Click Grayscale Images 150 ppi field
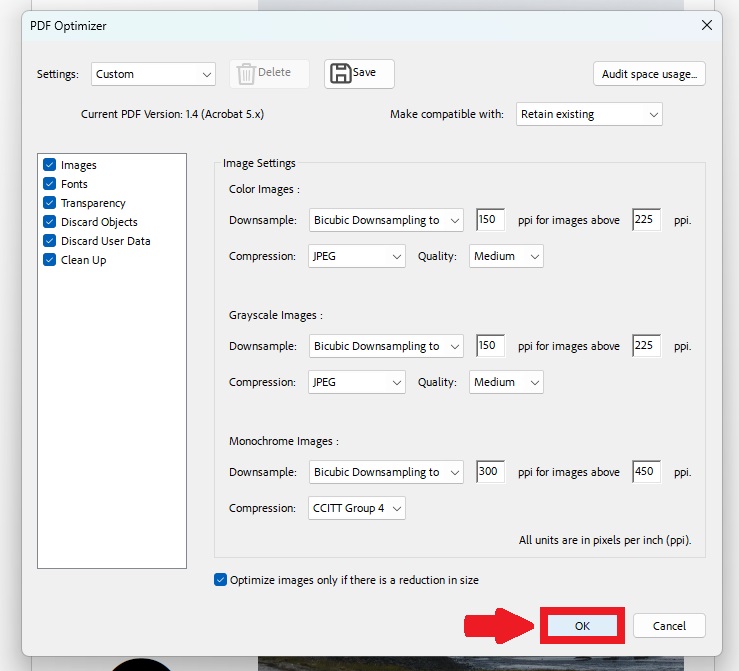The width and height of the screenshot is (739, 671). pyautogui.click(x=490, y=345)
